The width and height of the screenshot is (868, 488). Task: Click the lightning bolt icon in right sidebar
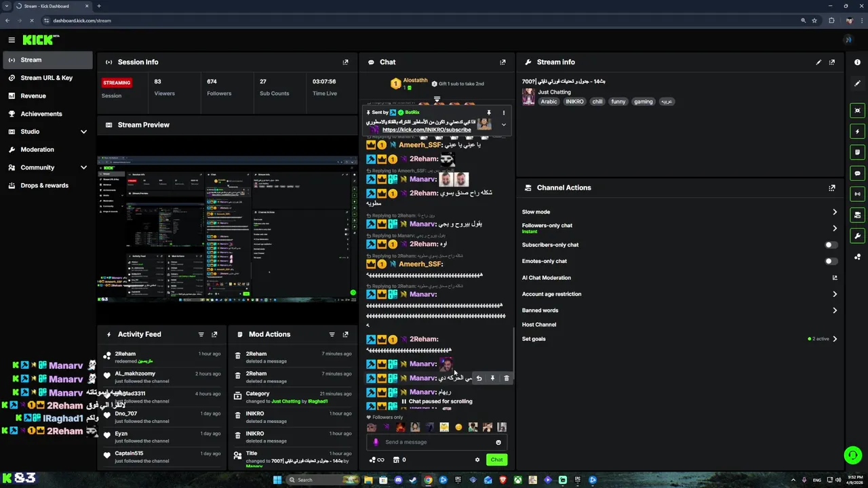tap(858, 131)
